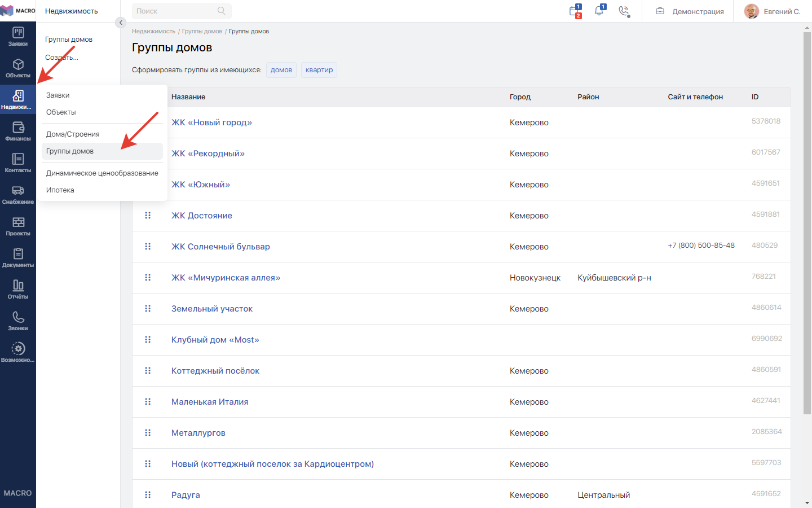Click the drag handle for ЖК Достояние row
Image resolution: width=812 pixels, height=508 pixels.
click(x=148, y=216)
